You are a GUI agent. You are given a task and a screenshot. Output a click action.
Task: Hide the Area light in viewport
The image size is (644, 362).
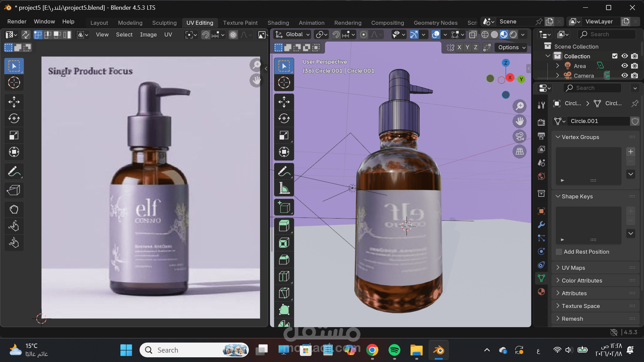[624, 66]
